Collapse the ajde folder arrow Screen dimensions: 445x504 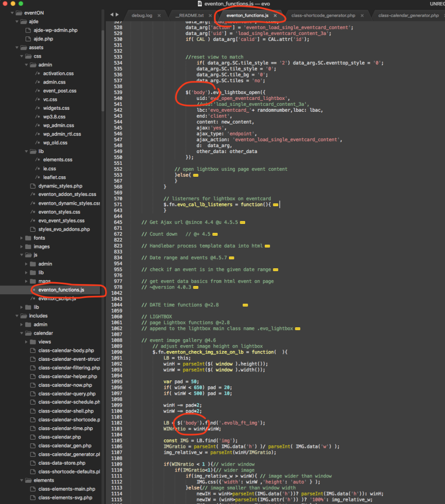[17, 22]
